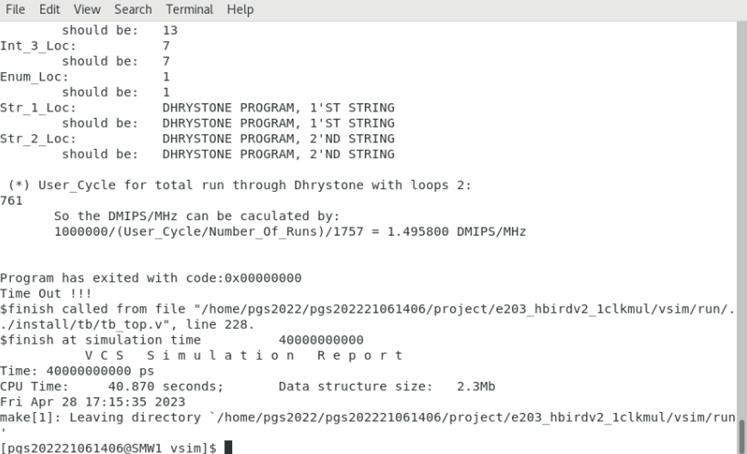Click the 761 user cycle value
The image size is (747, 454).
point(12,200)
